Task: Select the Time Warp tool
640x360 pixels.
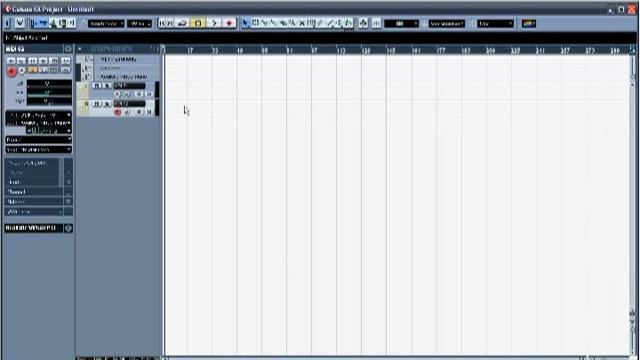Action: tap(311, 23)
